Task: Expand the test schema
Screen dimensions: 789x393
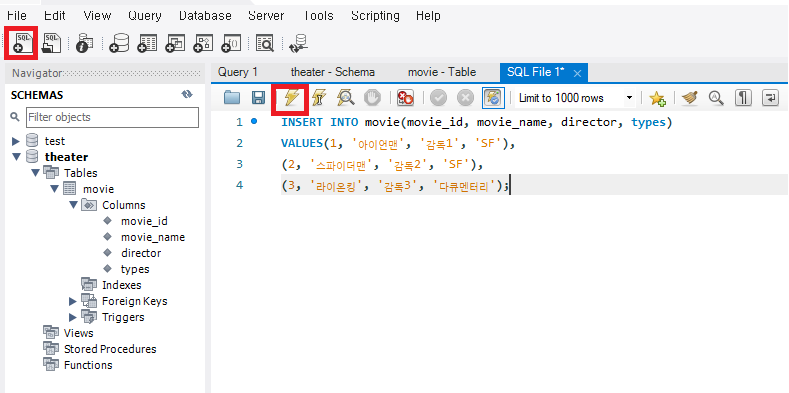Action: pos(16,141)
